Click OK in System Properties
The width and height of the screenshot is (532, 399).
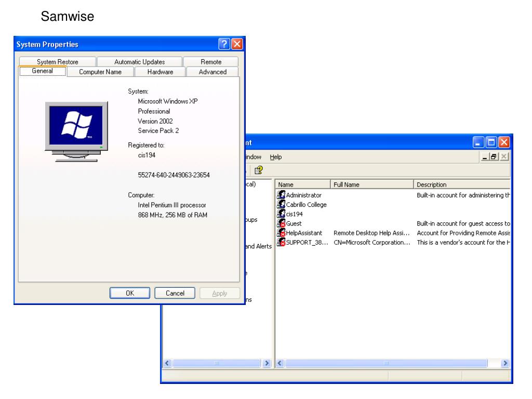pyautogui.click(x=130, y=293)
